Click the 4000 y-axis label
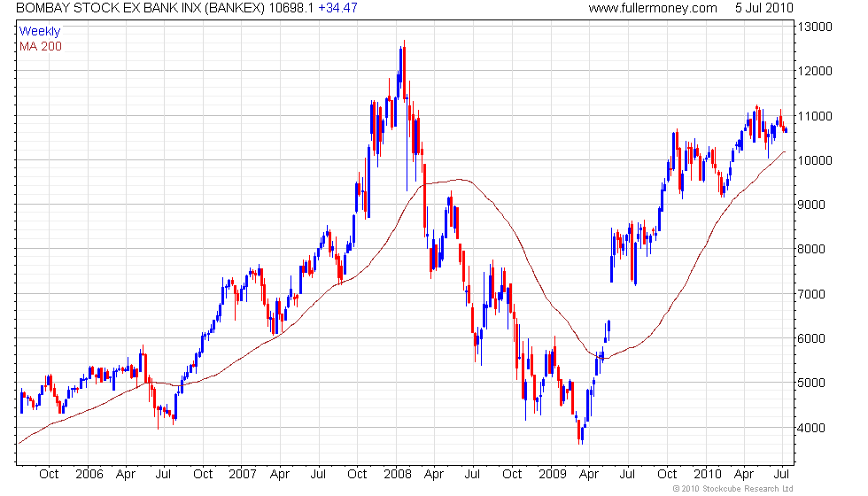 [x=811, y=428]
